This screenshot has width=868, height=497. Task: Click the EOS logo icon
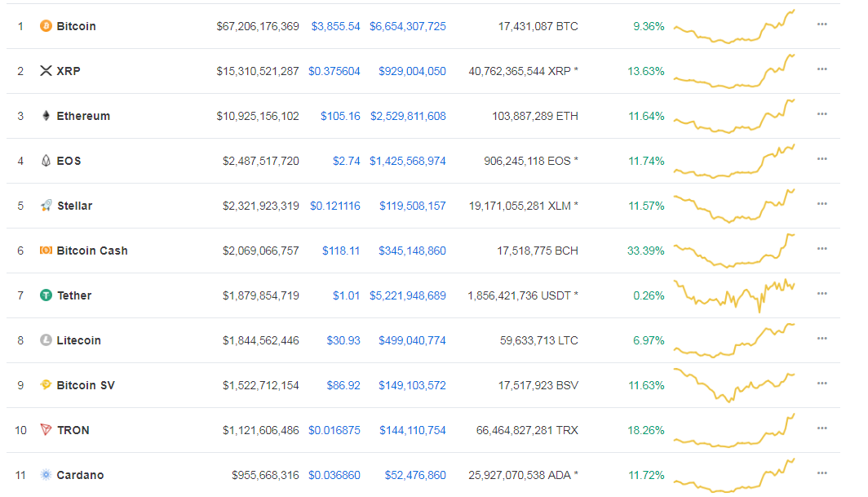[46, 161]
